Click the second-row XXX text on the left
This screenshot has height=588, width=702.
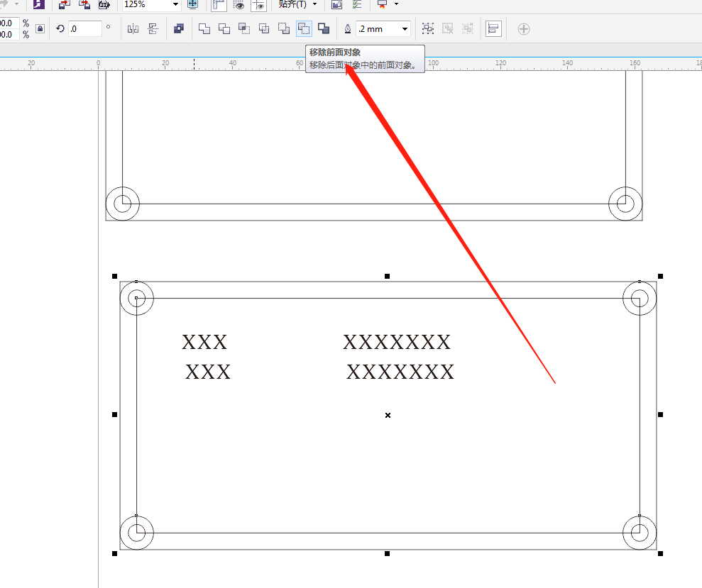[x=208, y=372]
